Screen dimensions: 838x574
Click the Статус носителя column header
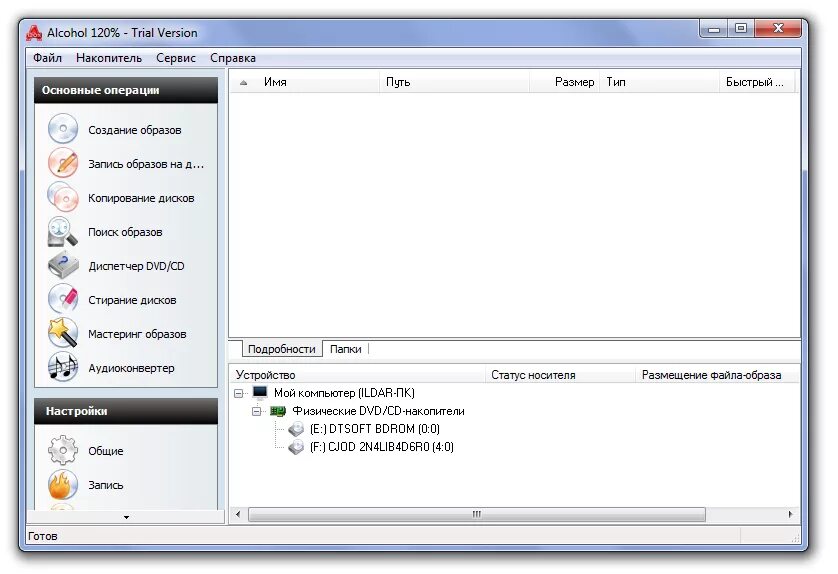coord(560,375)
